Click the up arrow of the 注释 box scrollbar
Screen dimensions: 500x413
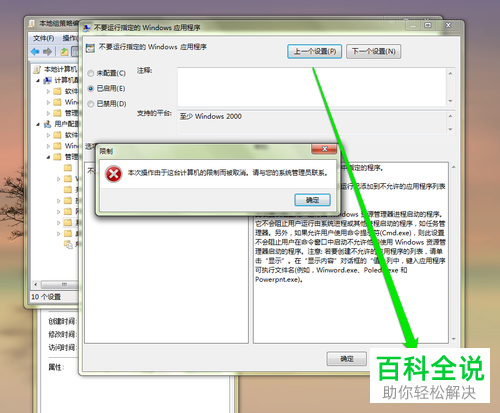click(x=450, y=73)
